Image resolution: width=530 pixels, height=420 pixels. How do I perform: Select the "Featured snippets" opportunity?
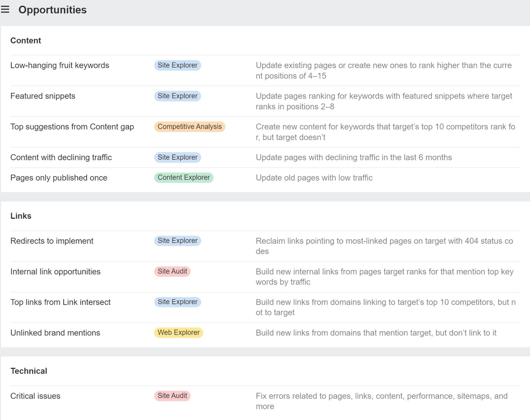click(42, 96)
